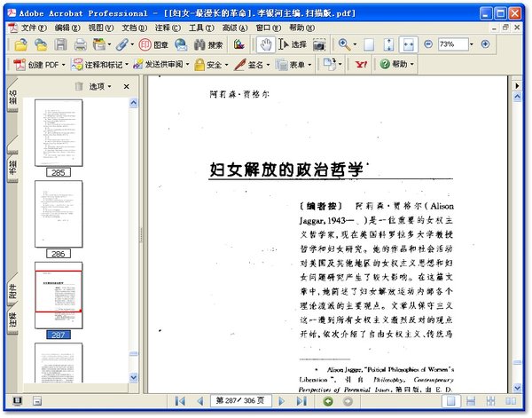Open the 注释 menu
Screen dimensions: 532x418
coord(168,28)
